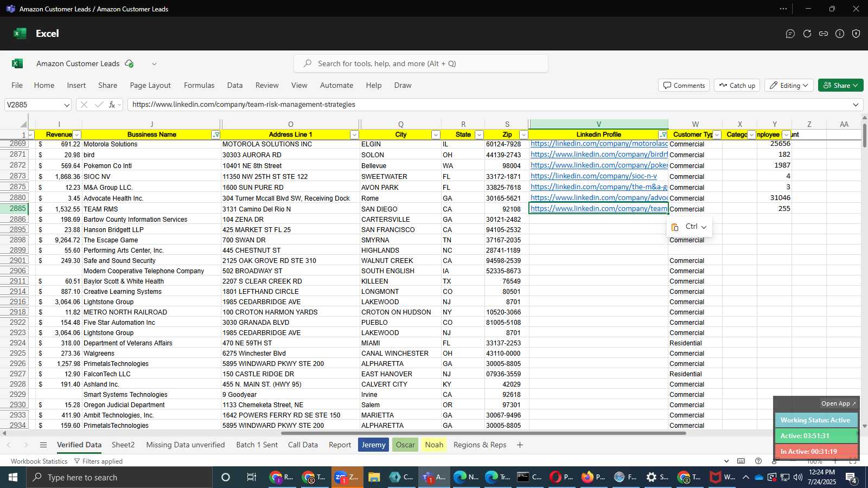The image size is (868, 488).
Task: Open the Editing mode dropdown
Action: click(x=788, y=86)
